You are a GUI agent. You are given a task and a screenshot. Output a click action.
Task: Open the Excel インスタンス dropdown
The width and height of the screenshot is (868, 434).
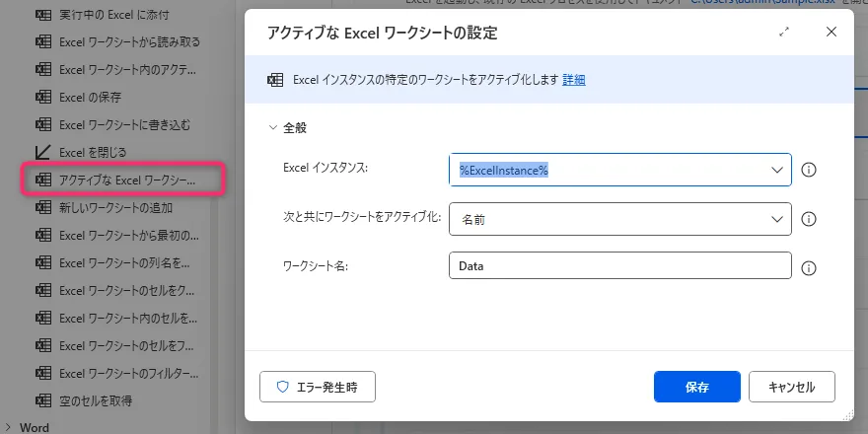coord(778,170)
